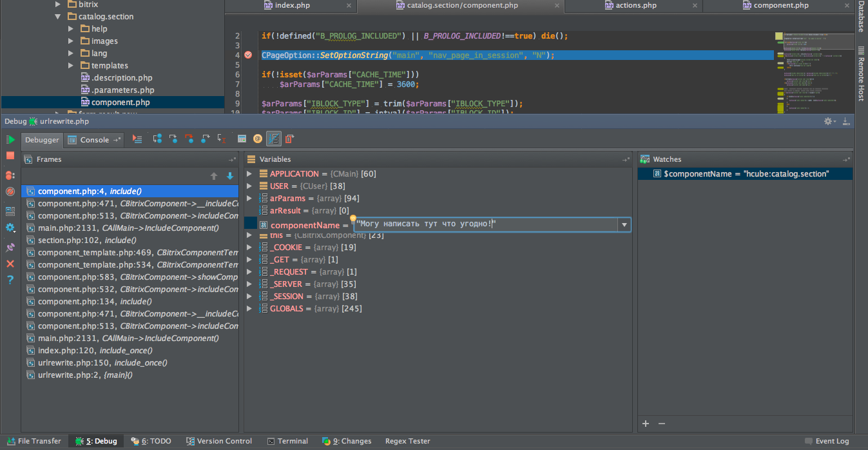Image resolution: width=868 pixels, height=450 pixels.
Task: Stop the debug session
Action: tap(10, 156)
